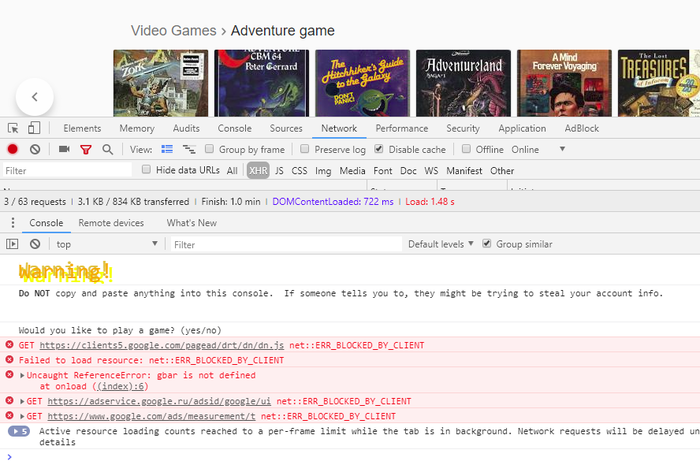Open the Default levels dropdown
Screen dimensions: 700x476
[441, 244]
